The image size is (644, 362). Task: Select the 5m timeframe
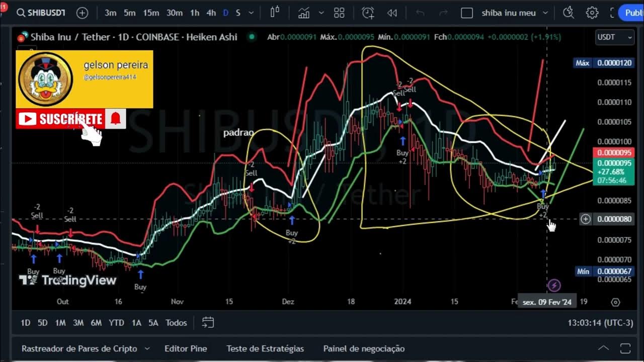[130, 13]
